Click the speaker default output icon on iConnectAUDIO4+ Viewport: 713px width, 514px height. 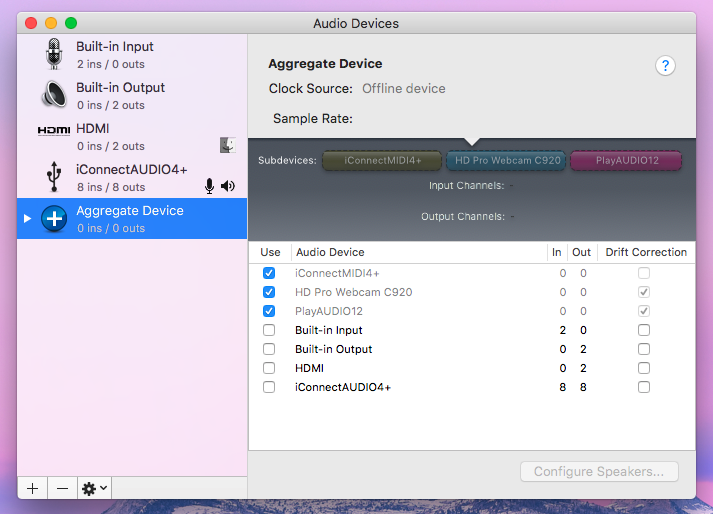click(x=228, y=186)
